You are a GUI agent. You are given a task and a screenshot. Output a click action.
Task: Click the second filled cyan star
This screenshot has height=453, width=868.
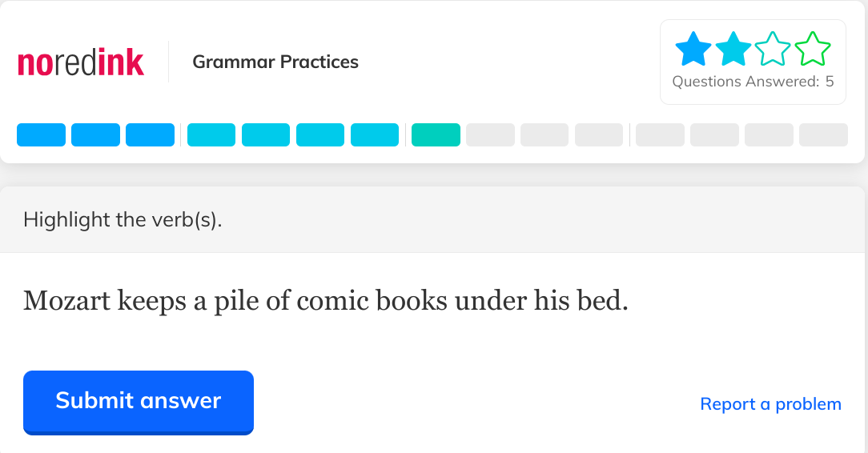coord(733,50)
